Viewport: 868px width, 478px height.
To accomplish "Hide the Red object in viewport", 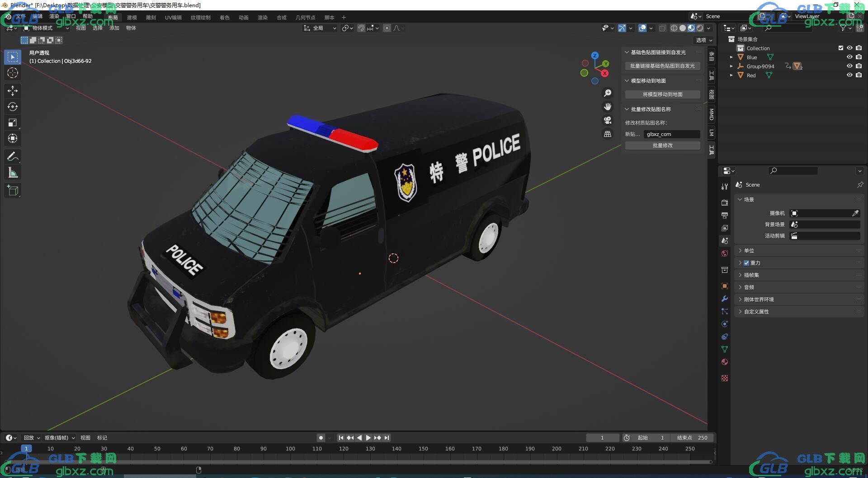I will (x=849, y=75).
